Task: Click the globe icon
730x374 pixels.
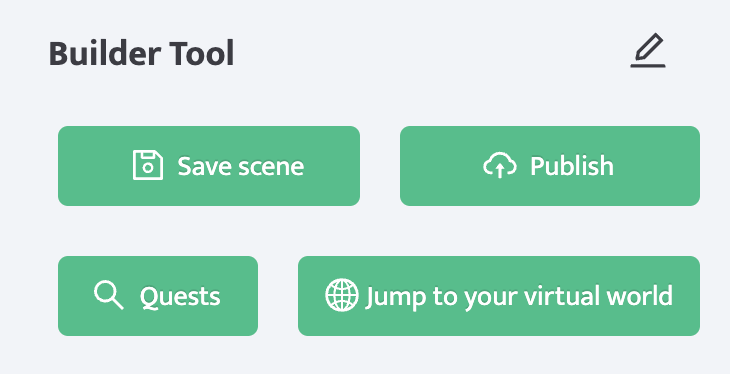Action: (x=342, y=295)
